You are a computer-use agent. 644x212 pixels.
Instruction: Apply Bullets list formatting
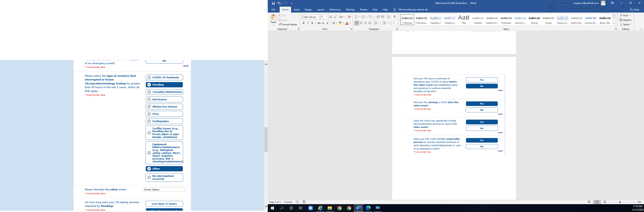356,17
